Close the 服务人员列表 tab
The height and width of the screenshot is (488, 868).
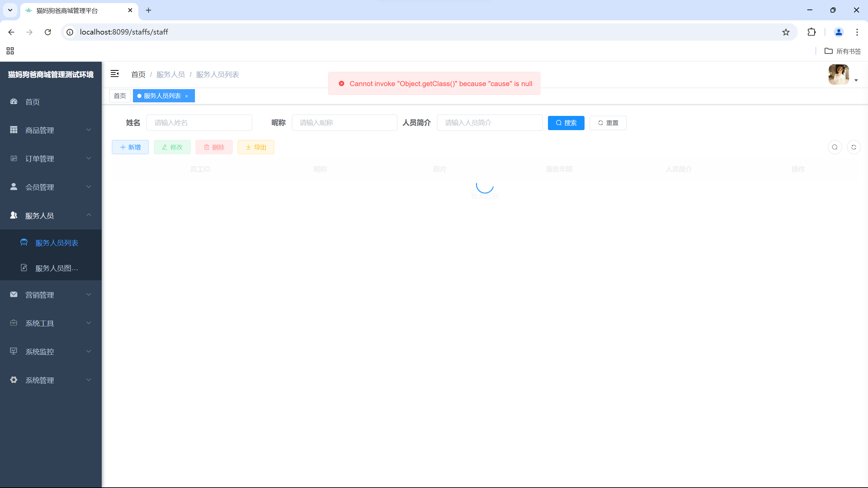tap(186, 96)
